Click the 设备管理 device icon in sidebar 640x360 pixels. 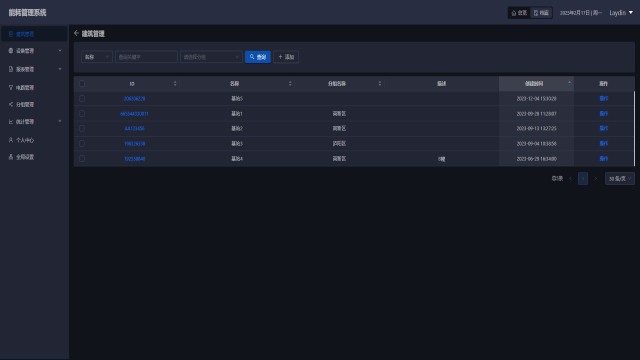[x=11, y=51]
